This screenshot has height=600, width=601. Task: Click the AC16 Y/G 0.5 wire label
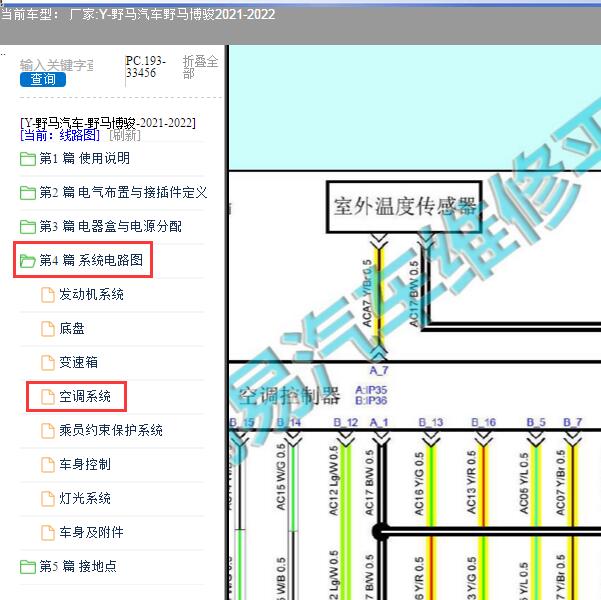coord(419,483)
